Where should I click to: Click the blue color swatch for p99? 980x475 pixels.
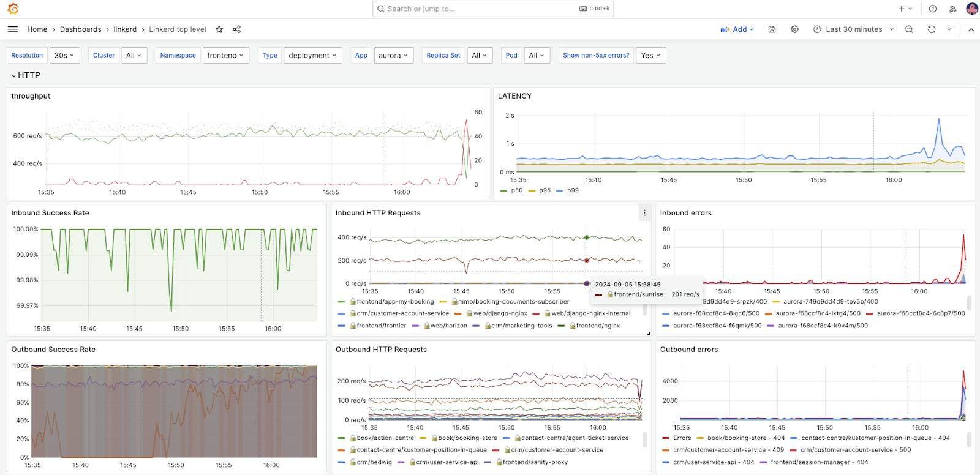(559, 191)
